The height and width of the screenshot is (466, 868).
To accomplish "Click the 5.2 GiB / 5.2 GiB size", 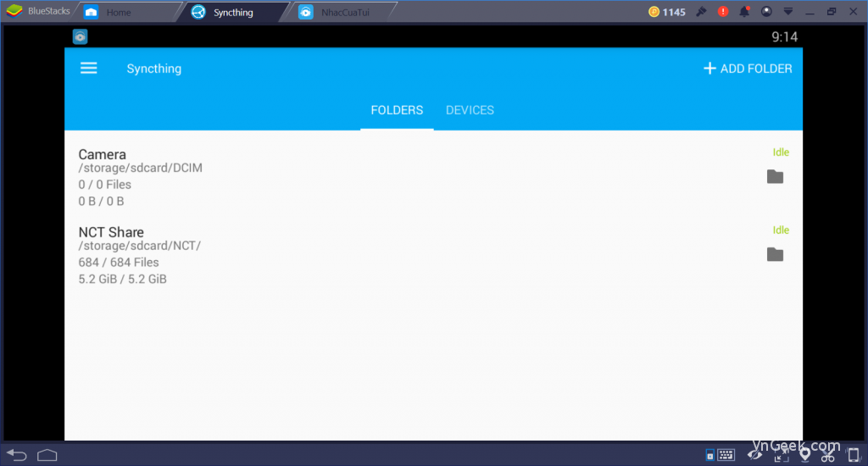I will pyautogui.click(x=122, y=279).
